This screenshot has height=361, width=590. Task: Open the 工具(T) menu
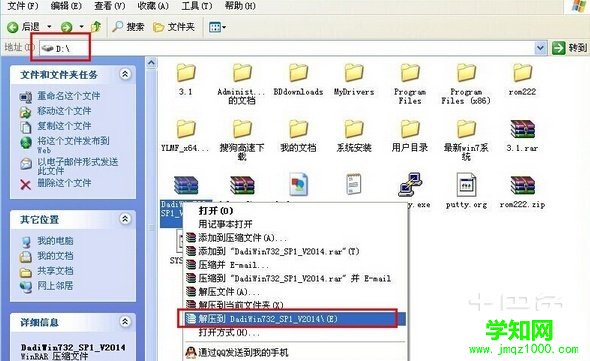[x=197, y=6]
